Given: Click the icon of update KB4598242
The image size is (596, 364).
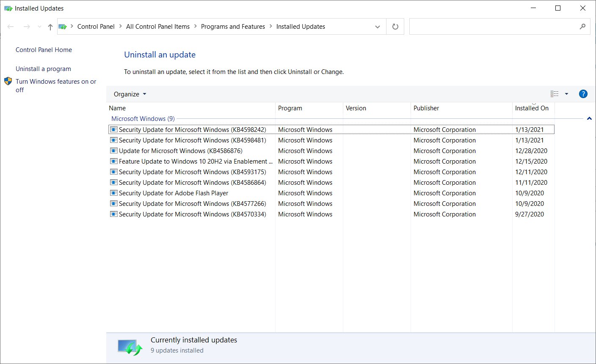Looking at the screenshot, I should [113, 129].
